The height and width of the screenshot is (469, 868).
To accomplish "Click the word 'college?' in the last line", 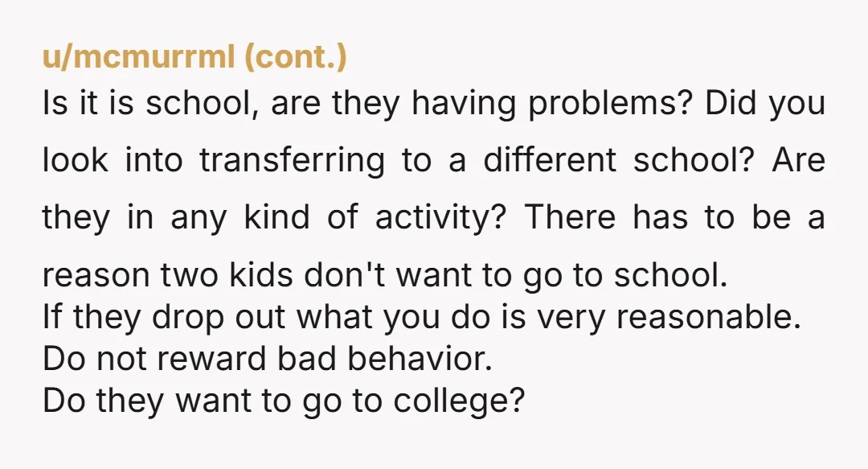I will [x=459, y=401].
